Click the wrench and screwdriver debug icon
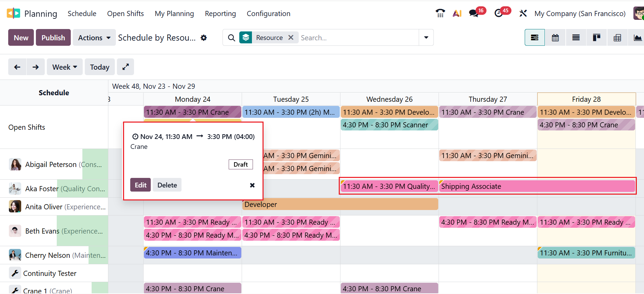This screenshot has width=644, height=294. coord(523,13)
